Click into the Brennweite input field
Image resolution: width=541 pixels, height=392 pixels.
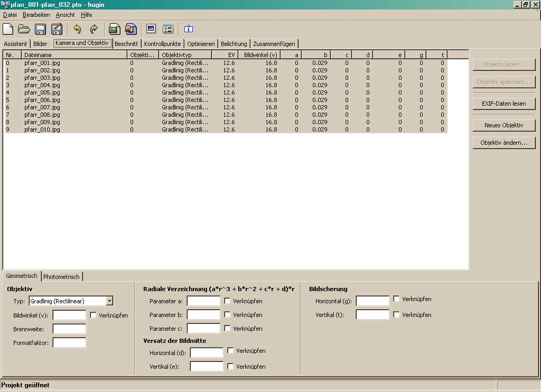tap(69, 329)
